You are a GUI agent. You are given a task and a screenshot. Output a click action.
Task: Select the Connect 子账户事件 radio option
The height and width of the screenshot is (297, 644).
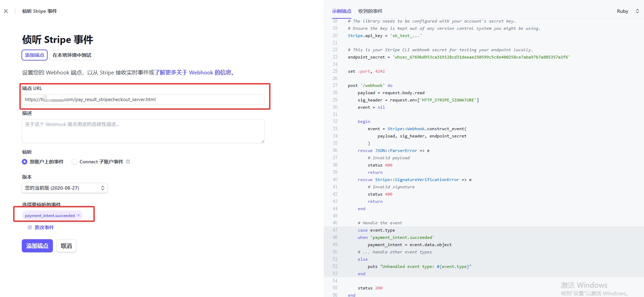click(74, 162)
